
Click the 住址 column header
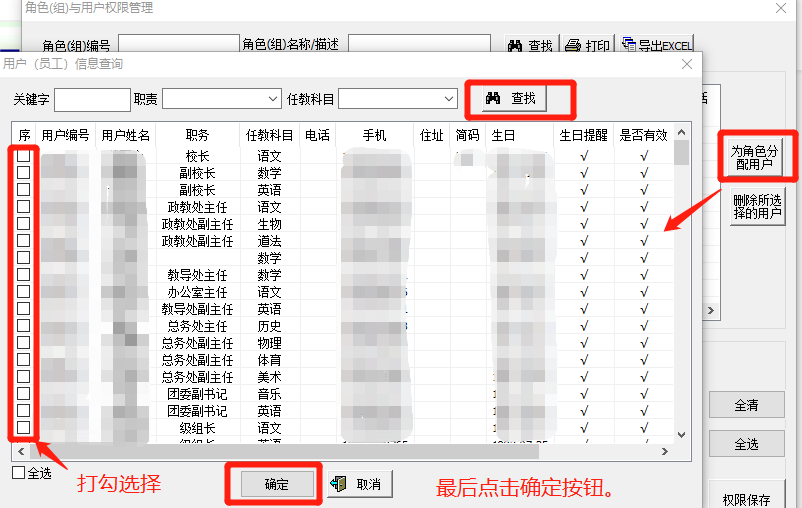(x=432, y=135)
